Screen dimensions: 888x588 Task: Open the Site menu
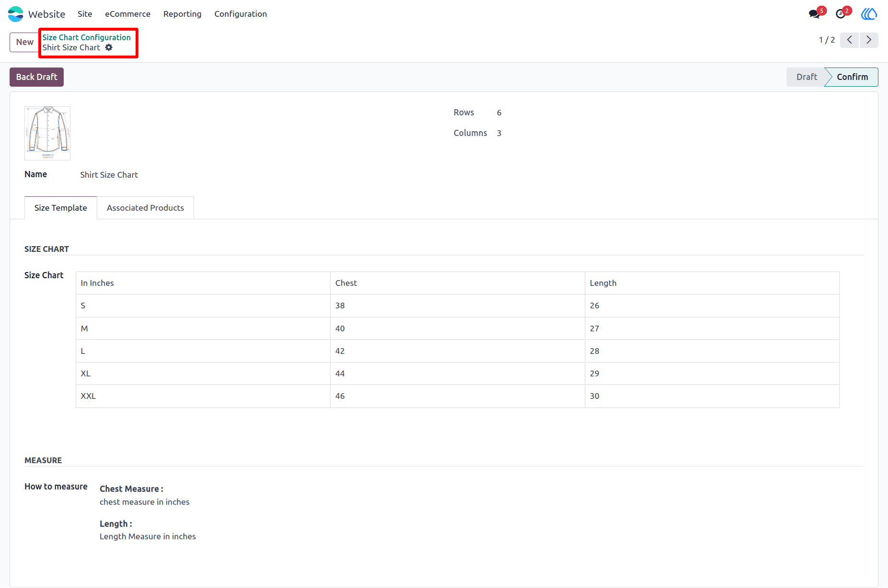85,14
